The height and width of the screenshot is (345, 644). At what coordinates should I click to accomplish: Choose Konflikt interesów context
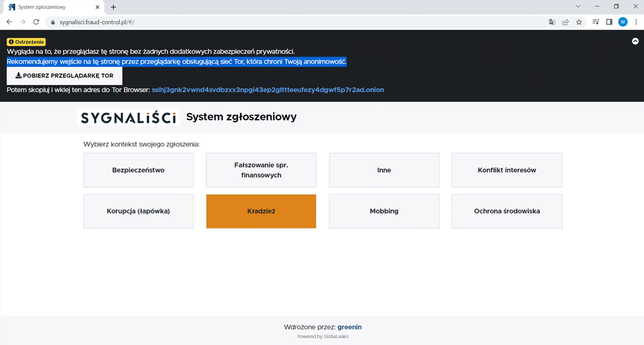pyautogui.click(x=507, y=170)
